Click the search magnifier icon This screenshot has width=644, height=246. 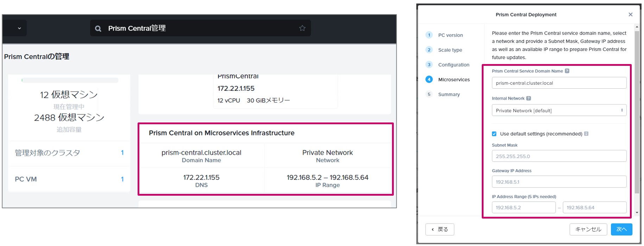tap(98, 29)
